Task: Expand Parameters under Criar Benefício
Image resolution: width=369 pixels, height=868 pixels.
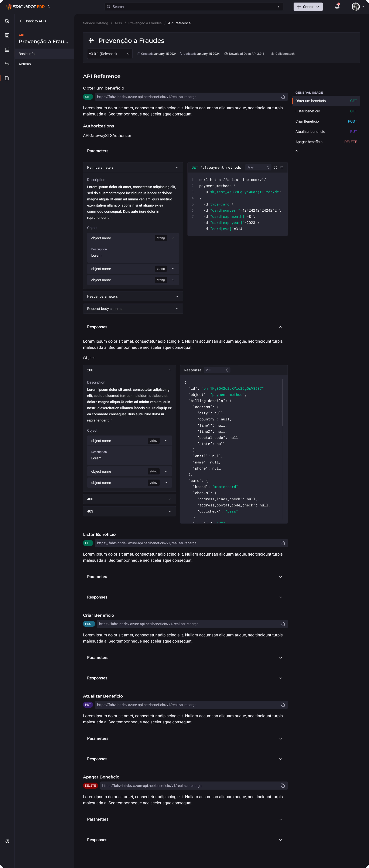Action: click(185, 658)
